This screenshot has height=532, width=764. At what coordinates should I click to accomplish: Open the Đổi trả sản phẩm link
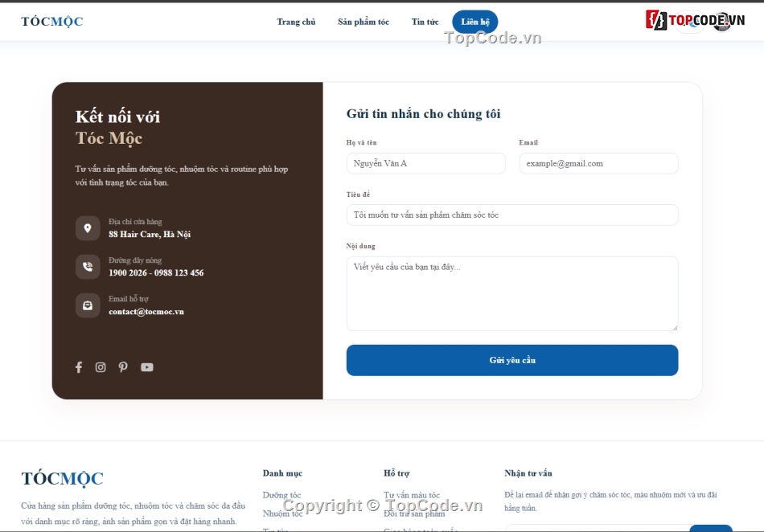pyautogui.click(x=414, y=514)
